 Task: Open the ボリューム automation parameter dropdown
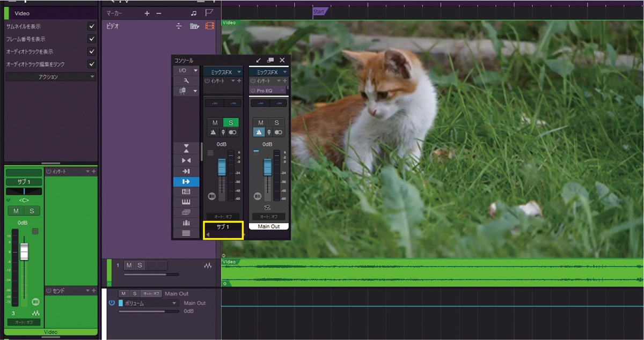148,303
